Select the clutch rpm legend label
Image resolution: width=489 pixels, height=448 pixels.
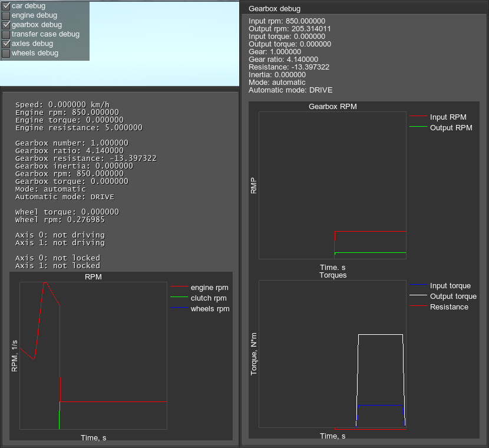209,298
